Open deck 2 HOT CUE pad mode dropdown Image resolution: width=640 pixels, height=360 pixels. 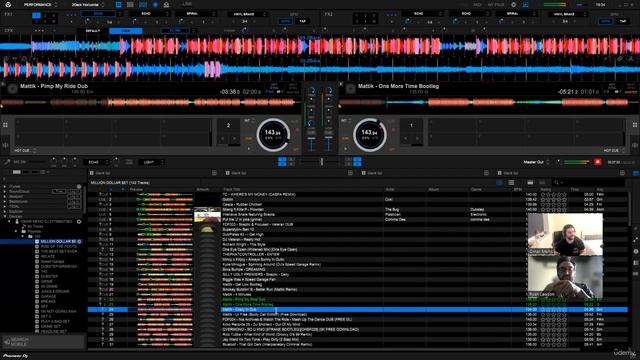tap(614, 151)
